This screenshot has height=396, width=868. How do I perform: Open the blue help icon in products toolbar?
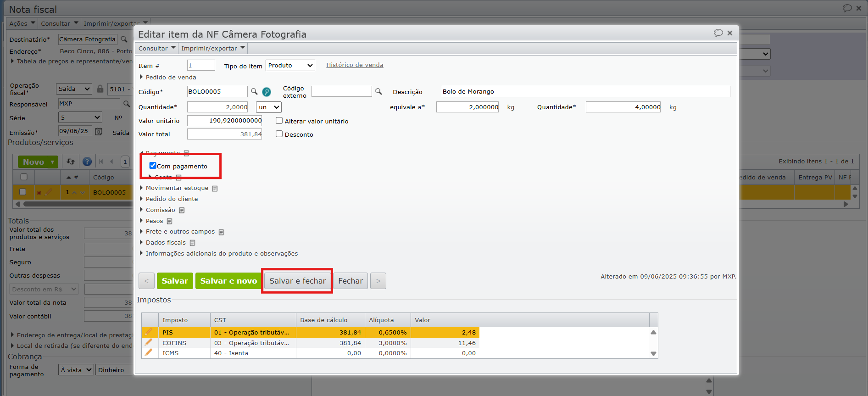pyautogui.click(x=87, y=162)
